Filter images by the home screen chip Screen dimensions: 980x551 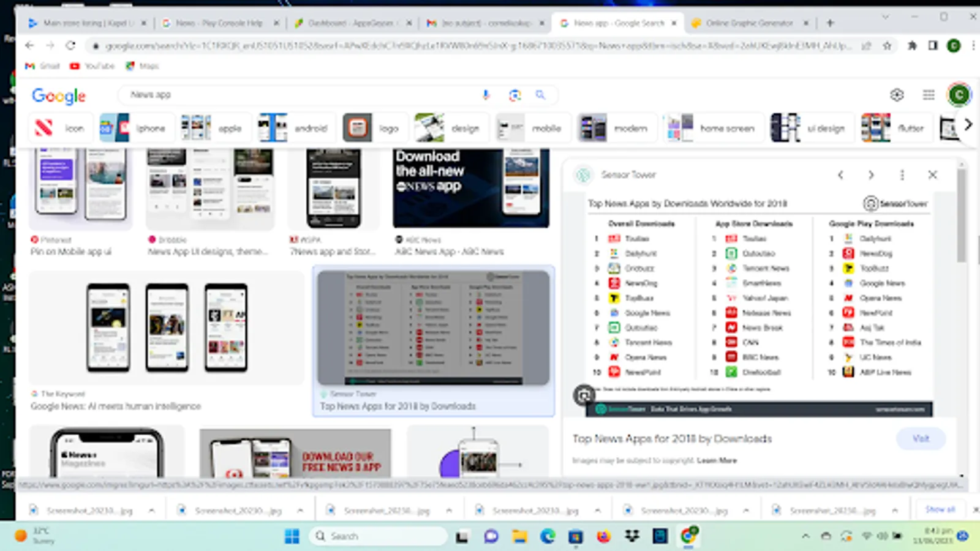click(714, 128)
